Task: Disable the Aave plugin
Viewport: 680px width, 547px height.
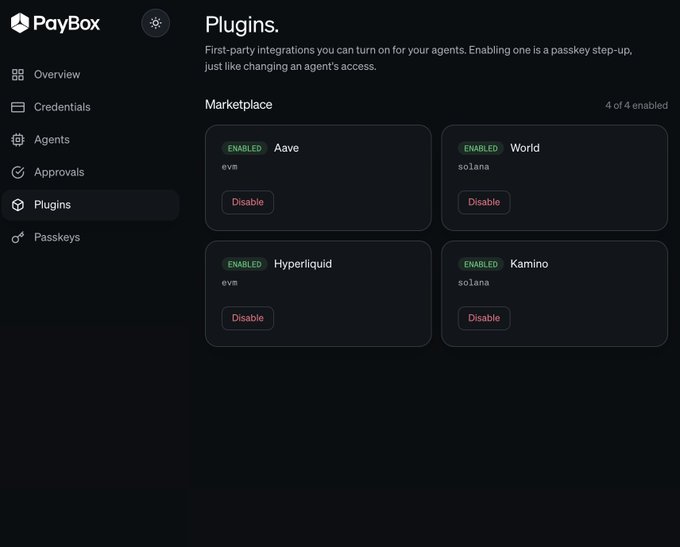Action: click(248, 202)
